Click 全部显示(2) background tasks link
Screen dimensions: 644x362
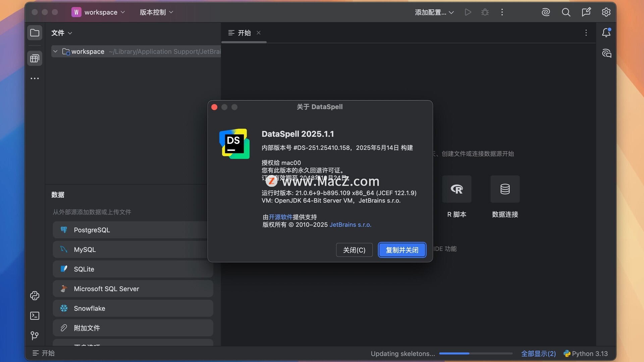click(538, 354)
